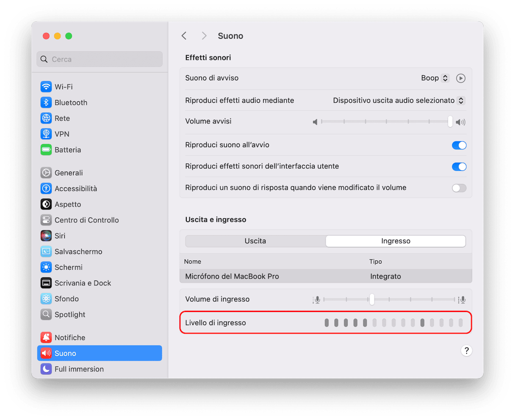
Task: Open Siri settings from sidebar icon
Action: point(46,236)
